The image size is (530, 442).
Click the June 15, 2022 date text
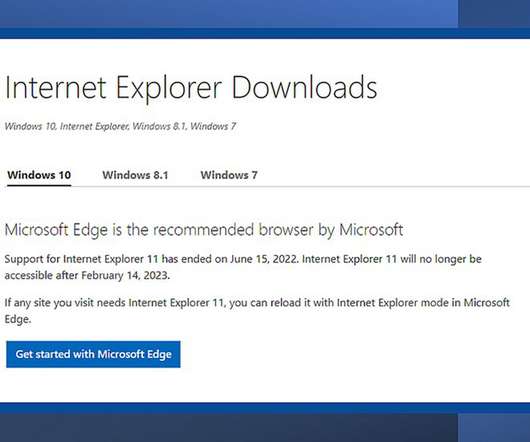pyautogui.click(x=264, y=259)
